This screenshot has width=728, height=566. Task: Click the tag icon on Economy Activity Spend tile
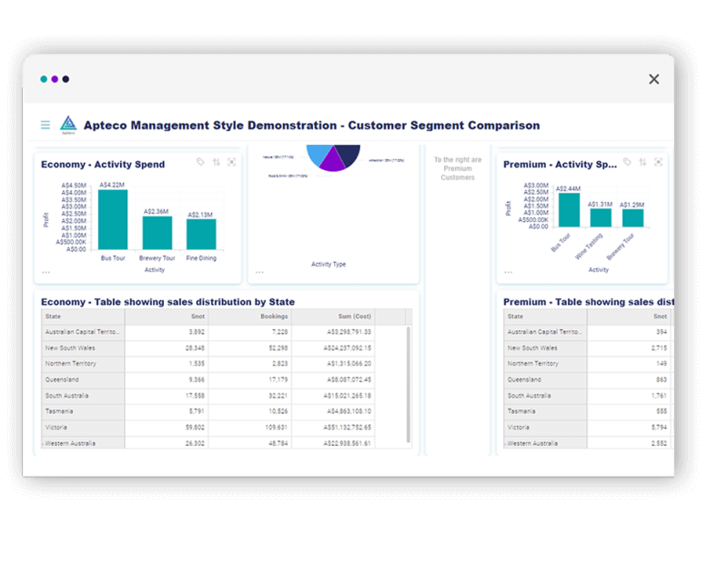tap(202, 162)
